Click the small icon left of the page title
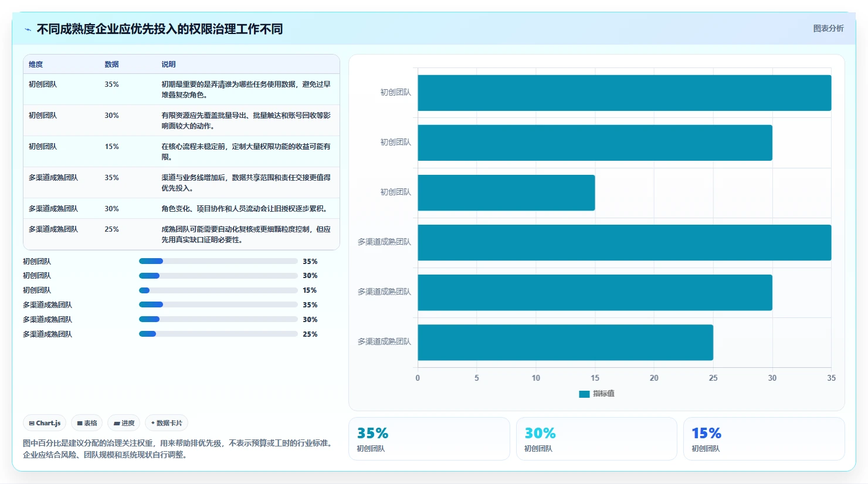 tap(28, 29)
